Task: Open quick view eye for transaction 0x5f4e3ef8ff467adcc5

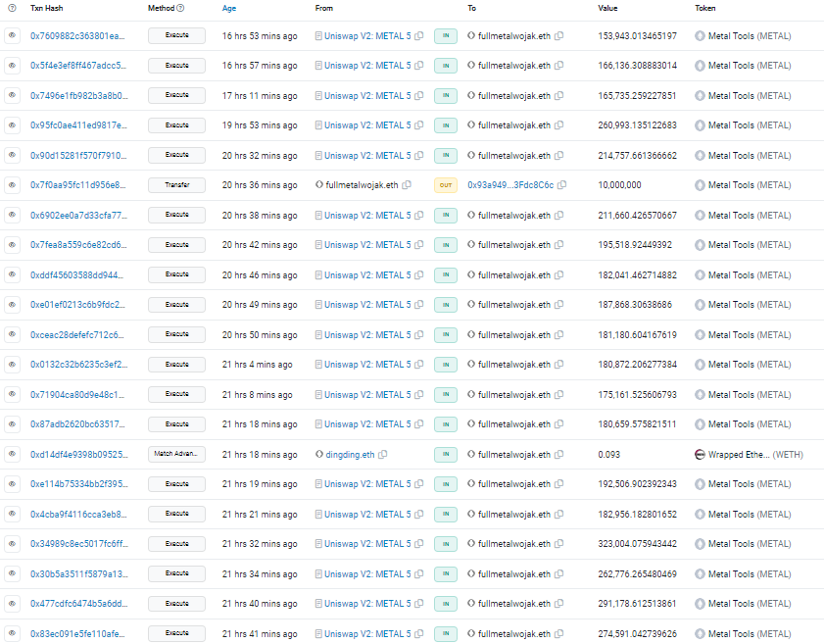Action: click(x=12, y=66)
